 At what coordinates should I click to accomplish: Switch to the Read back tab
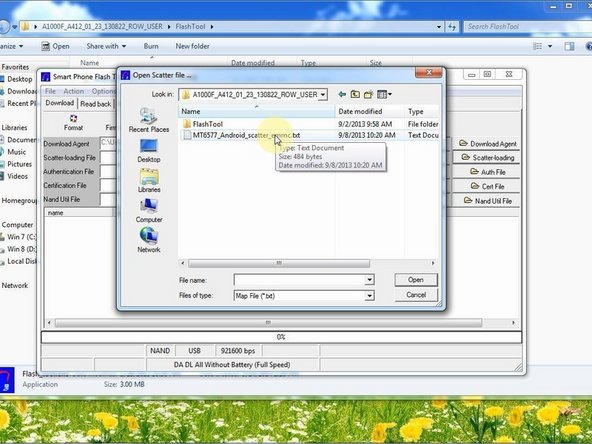(96, 104)
